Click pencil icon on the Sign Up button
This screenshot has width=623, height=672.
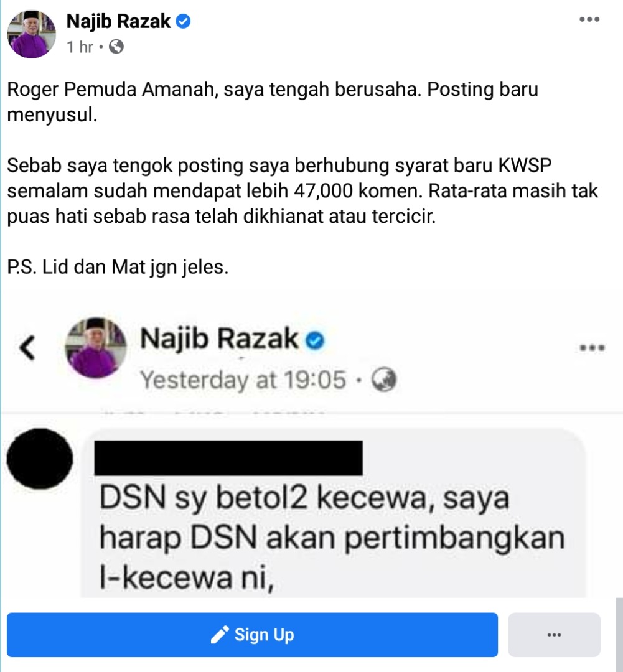tap(220, 635)
